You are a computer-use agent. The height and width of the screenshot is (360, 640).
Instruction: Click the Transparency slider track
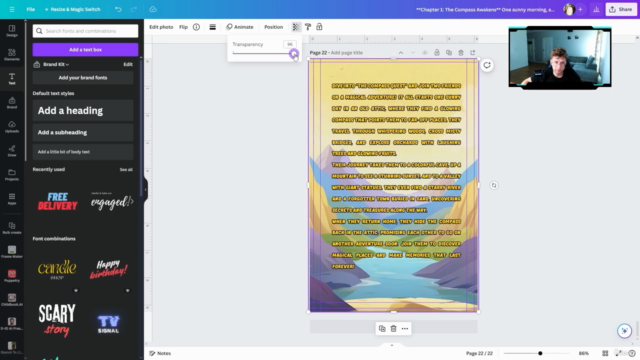point(263,53)
